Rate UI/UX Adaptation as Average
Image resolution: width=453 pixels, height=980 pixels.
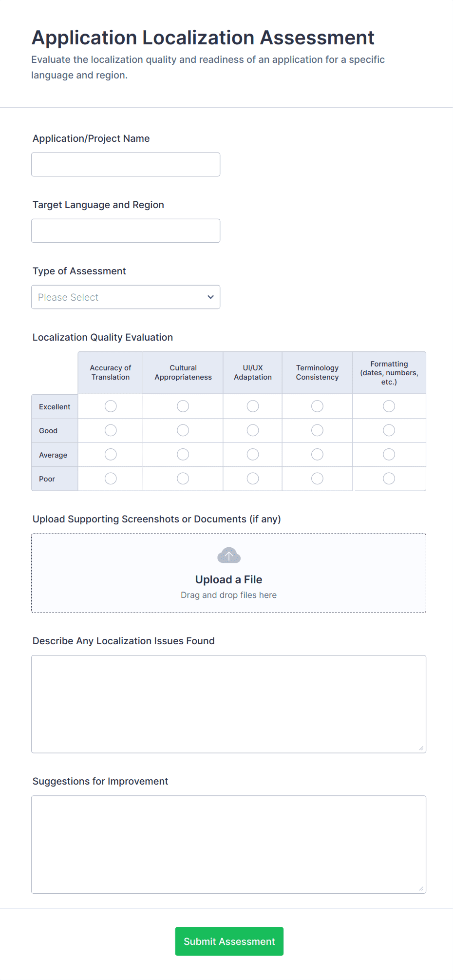tap(252, 454)
